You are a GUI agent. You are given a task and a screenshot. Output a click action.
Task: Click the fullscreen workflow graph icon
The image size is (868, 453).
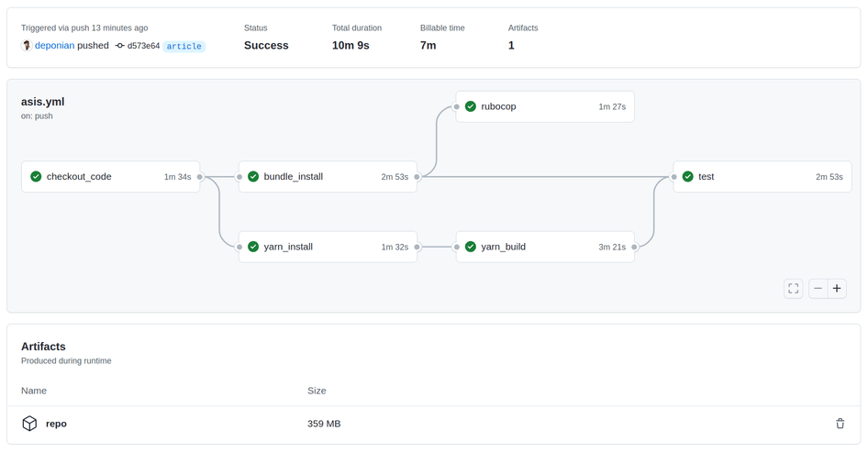[x=794, y=289]
